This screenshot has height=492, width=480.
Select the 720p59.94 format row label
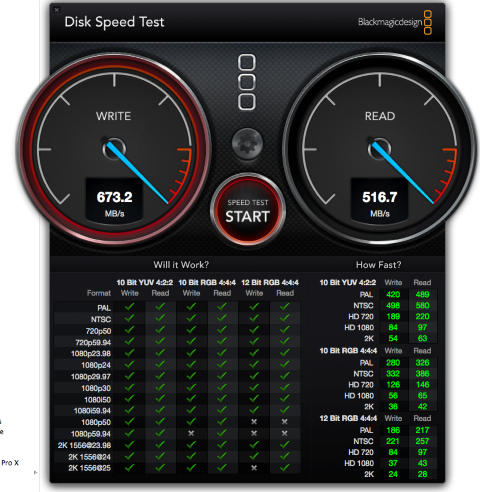pos(93,342)
